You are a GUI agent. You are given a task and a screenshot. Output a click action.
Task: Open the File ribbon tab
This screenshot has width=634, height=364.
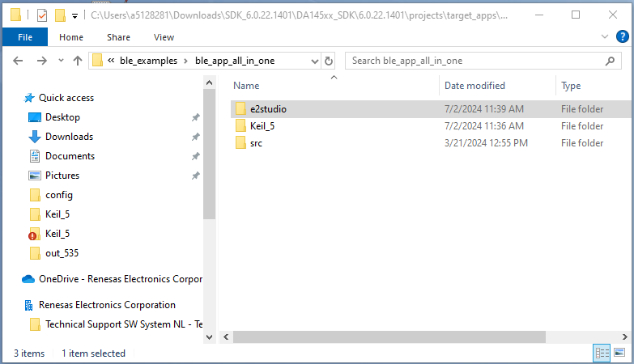(25, 37)
